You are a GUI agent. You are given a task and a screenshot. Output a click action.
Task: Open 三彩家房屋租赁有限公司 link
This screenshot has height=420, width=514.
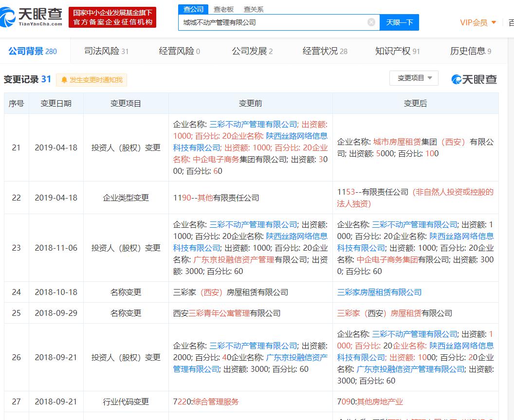pyautogui.click(x=379, y=292)
